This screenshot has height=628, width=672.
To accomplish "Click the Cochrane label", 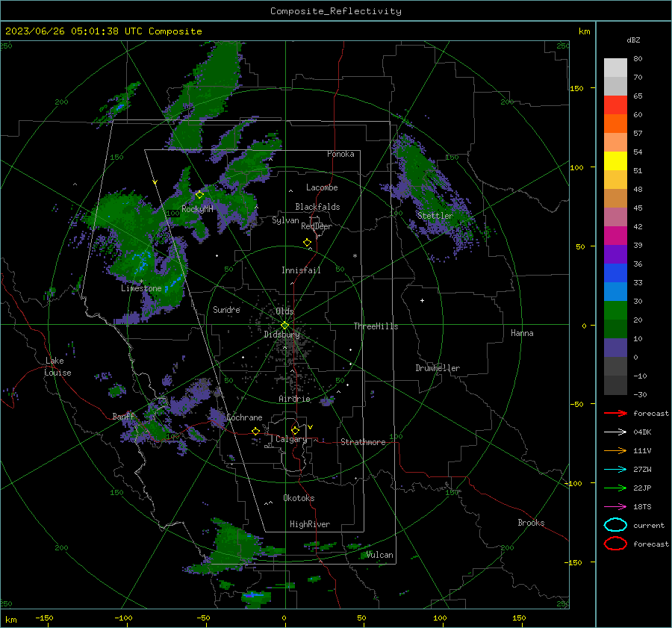I will point(244,417).
